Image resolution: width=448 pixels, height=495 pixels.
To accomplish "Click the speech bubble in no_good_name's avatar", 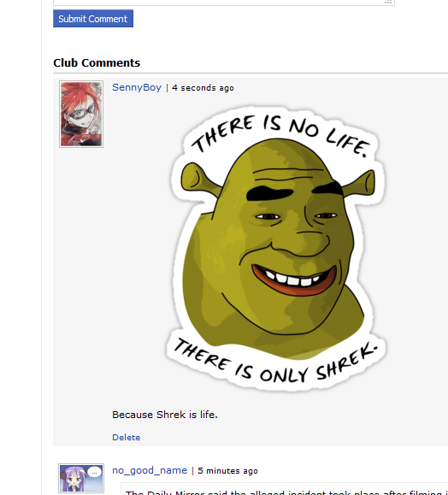I will tap(94, 472).
